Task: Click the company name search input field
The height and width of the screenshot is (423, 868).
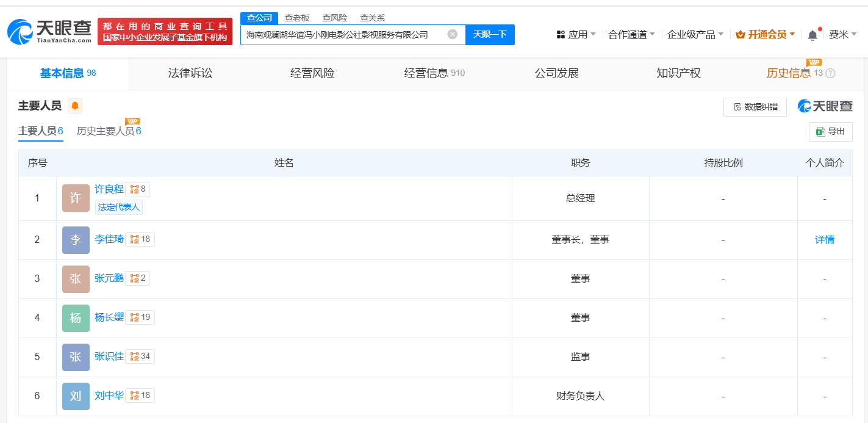Action: tap(345, 35)
